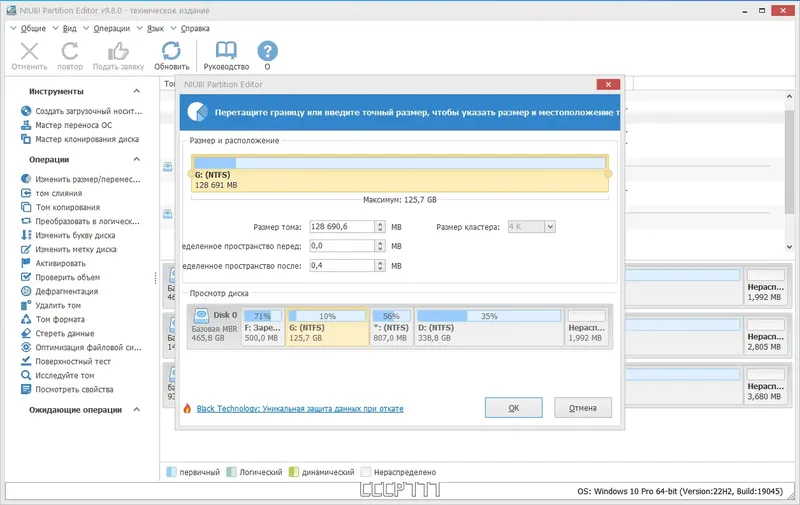Screen dimensions: 800x505
Task: Launch Мастер клонирования диска icon
Action: coord(26,139)
